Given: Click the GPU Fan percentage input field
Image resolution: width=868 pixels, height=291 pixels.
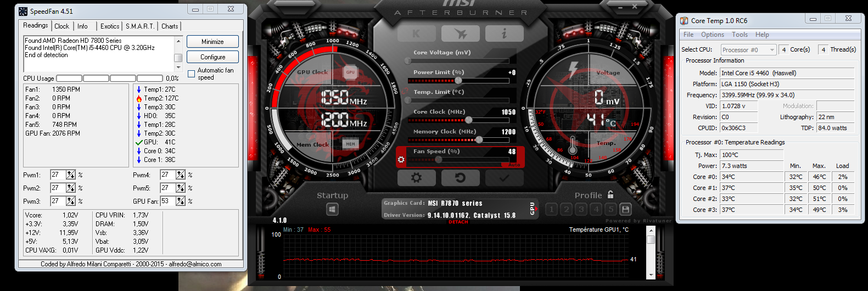Looking at the screenshot, I should tap(168, 201).
